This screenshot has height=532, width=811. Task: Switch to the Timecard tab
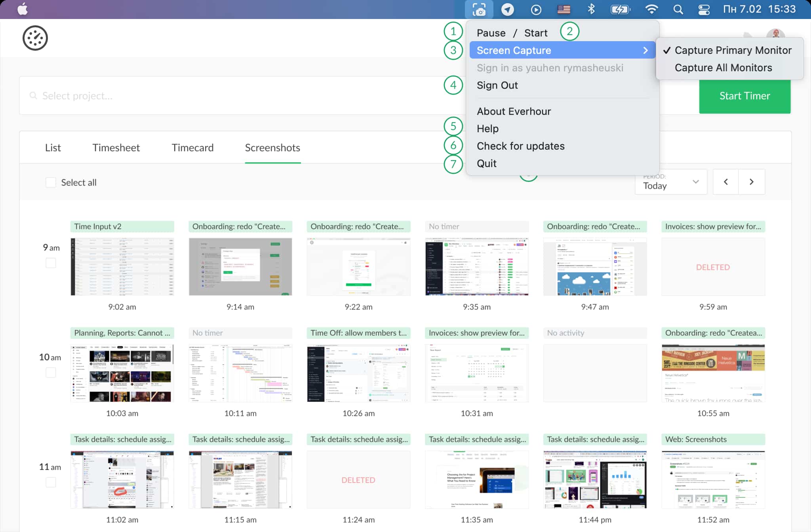[x=193, y=147]
